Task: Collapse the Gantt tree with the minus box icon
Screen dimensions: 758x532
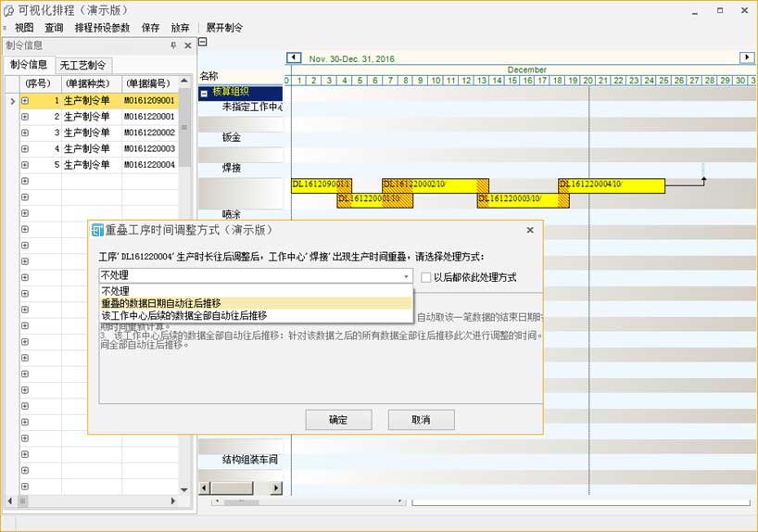Action: [x=203, y=42]
